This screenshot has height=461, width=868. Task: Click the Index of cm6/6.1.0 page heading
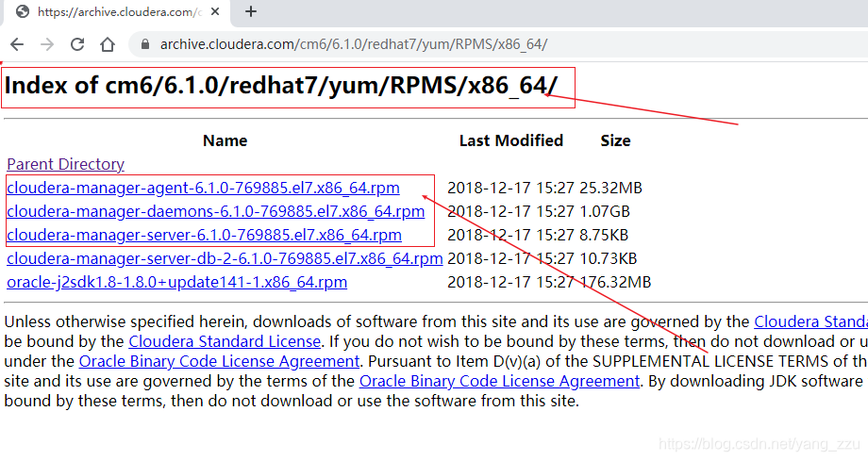281,86
